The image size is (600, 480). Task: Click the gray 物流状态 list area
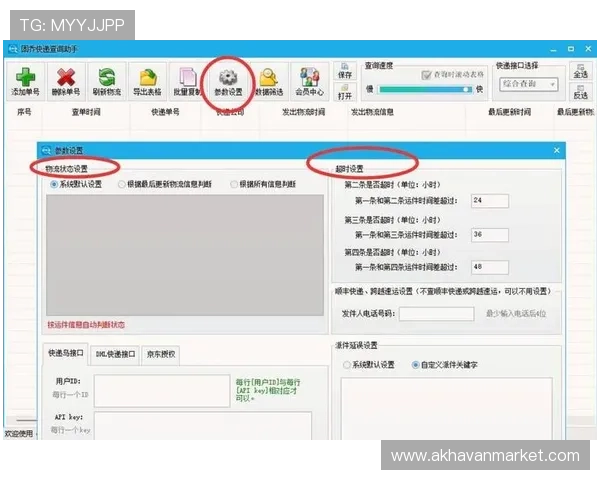[x=185, y=255]
